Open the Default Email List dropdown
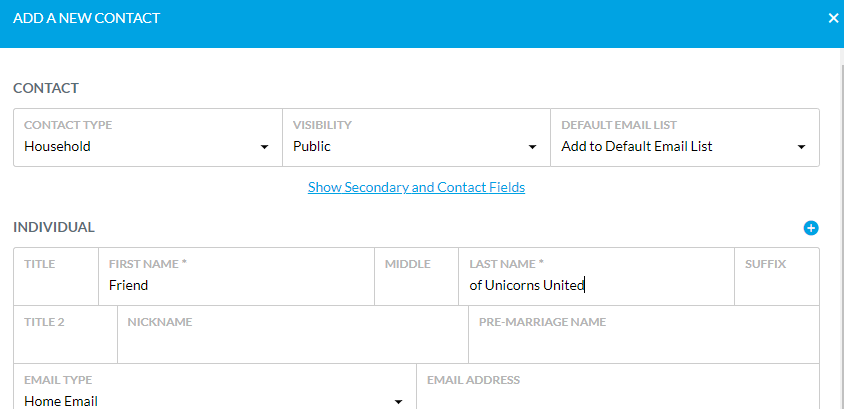 (x=685, y=138)
